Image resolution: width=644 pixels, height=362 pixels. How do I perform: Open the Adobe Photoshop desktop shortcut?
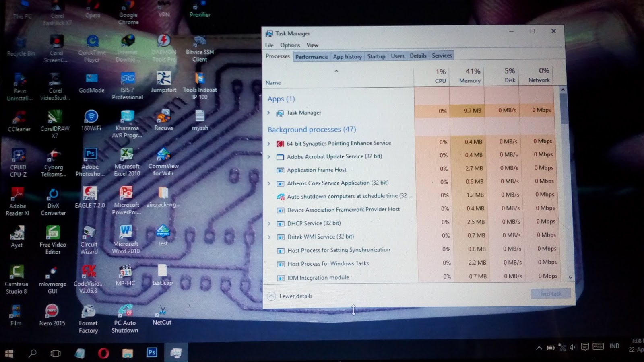90,162
